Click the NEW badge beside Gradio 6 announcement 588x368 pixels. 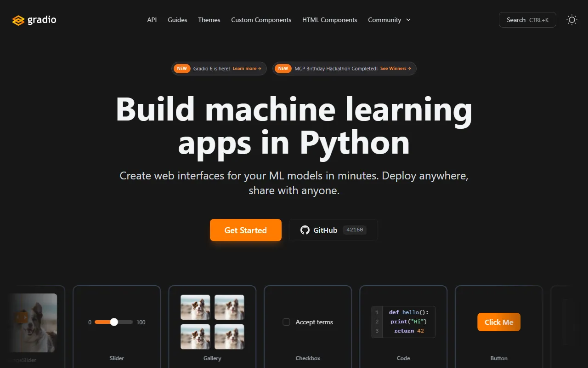[182, 69]
